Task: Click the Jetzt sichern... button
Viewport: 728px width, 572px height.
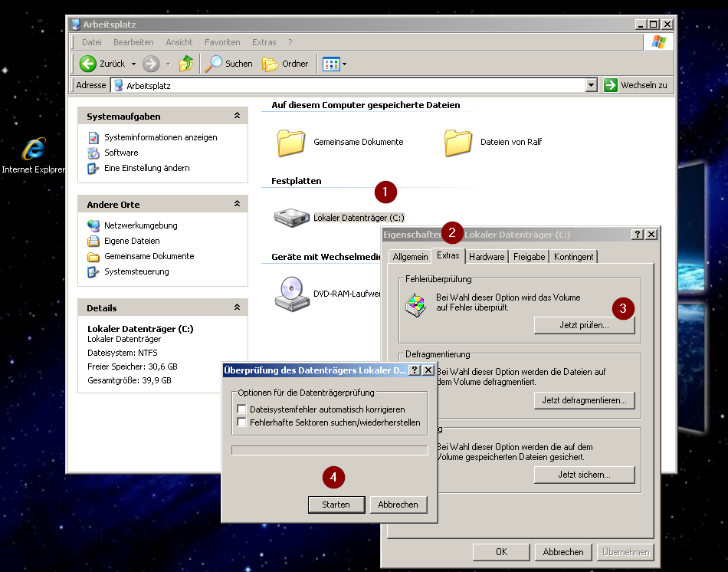Action: point(584,475)
